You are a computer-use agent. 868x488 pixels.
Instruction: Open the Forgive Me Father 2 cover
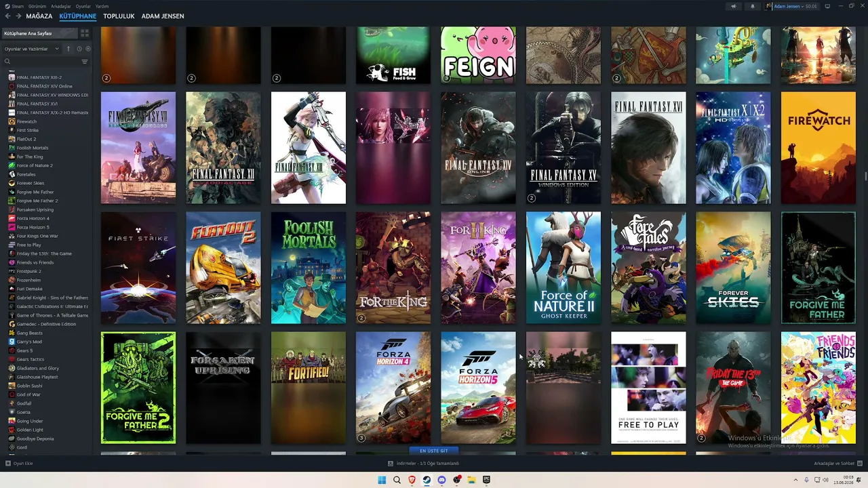138,388
